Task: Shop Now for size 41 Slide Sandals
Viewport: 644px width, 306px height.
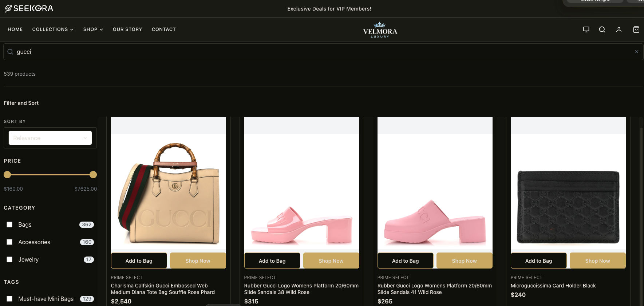Action: [x=465, y=261]
